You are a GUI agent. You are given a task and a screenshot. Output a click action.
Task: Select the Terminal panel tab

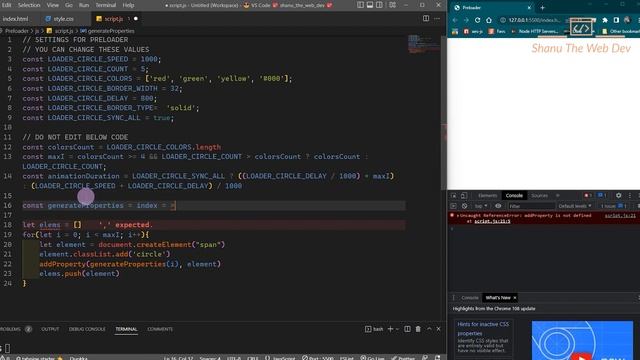[x=126, y=329]
